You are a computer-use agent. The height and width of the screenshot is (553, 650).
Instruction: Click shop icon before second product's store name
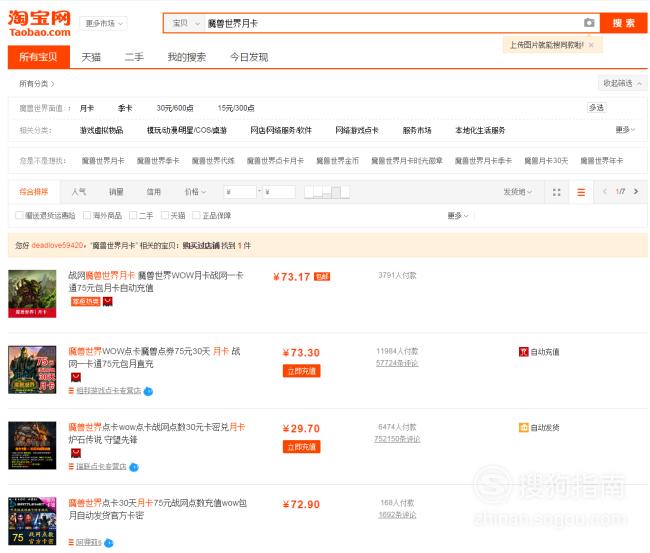[x=71, y=390]
